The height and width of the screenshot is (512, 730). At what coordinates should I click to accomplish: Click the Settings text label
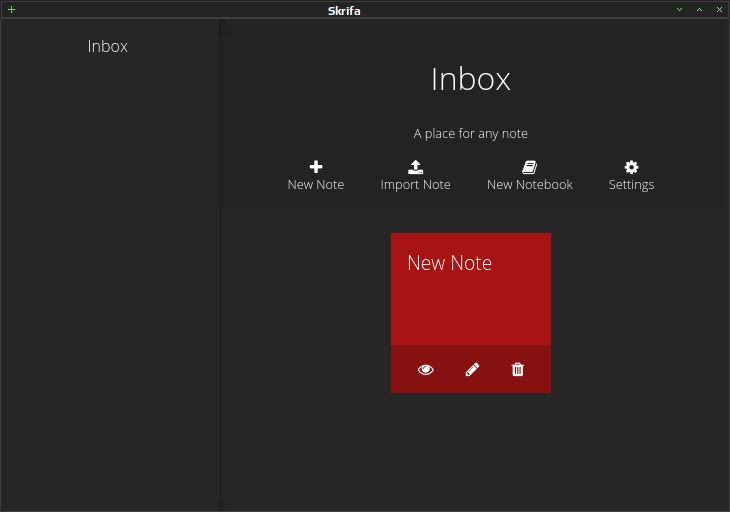pyautogui.click(x=631, y=185)
